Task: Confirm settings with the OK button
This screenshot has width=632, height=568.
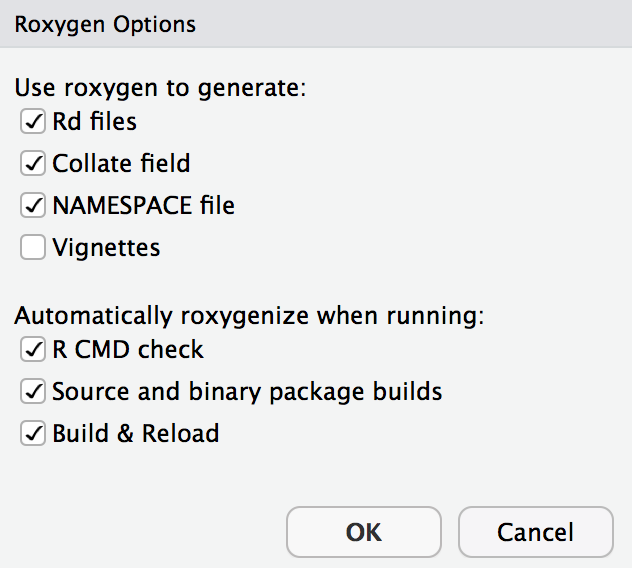Action: (364, 532)
